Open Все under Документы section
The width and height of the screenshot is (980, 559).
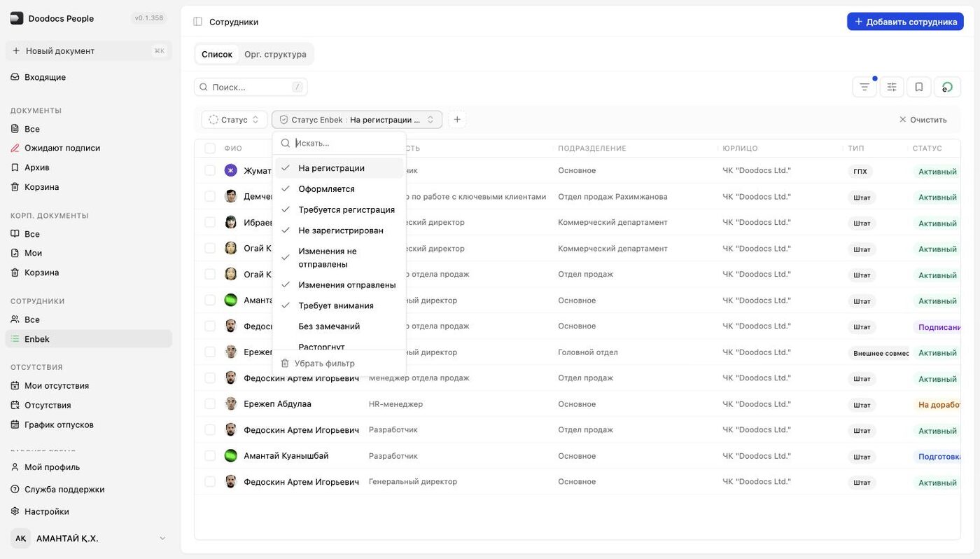[88, 129]
